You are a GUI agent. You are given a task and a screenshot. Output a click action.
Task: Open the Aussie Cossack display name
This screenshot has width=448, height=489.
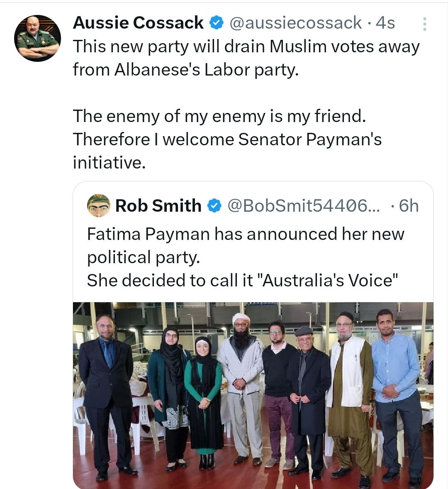pos(138,23)
